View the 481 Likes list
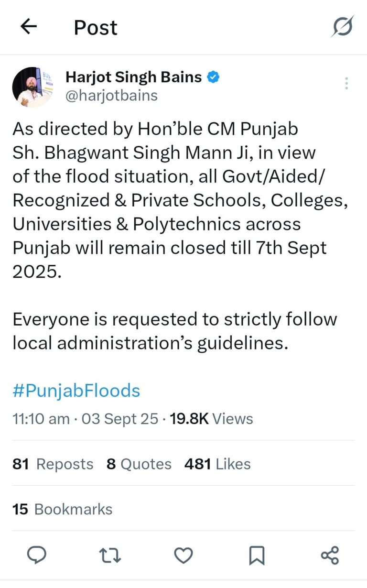 [217, 464]
